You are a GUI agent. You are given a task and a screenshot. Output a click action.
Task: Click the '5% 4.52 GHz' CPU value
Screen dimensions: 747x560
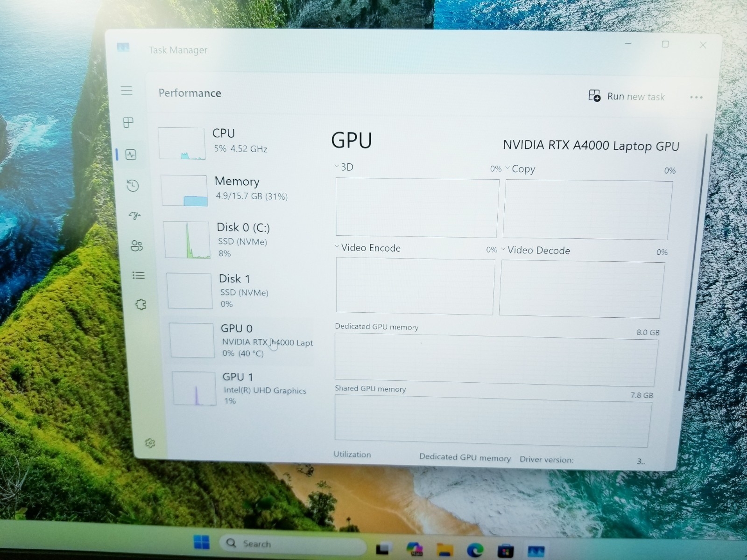(240, 149)
